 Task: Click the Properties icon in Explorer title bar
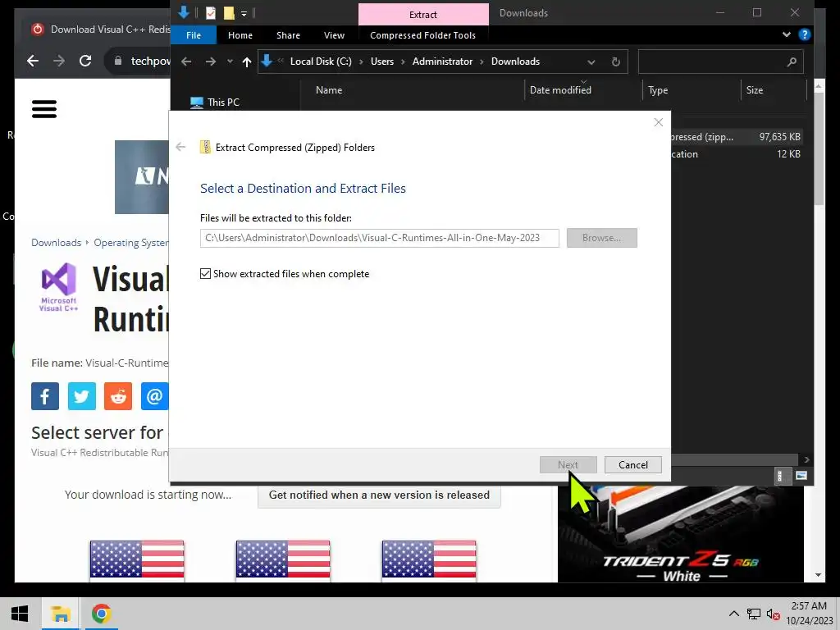point(211,13)
